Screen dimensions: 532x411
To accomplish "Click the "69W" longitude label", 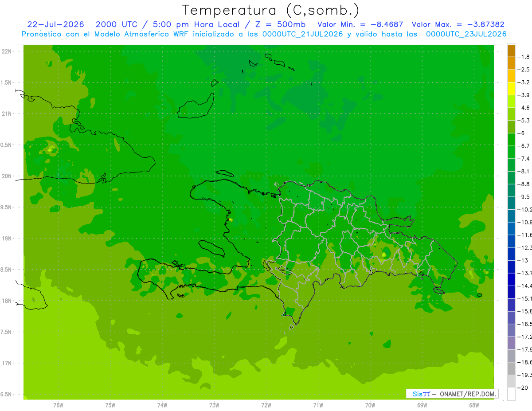I will click(x=422, y=405).
